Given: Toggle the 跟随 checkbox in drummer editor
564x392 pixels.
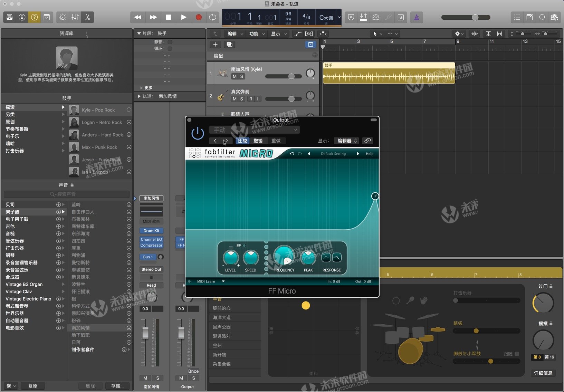Looking at the screenshot, I should pyautogui.click(x=517, y=354).
